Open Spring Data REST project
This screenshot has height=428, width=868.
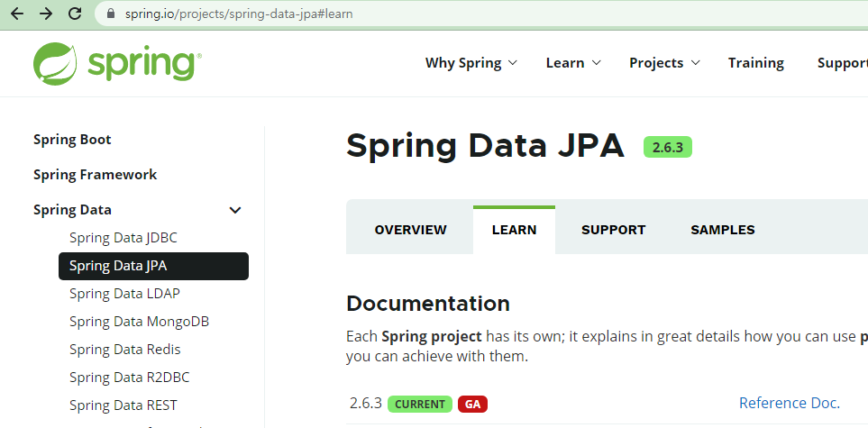point(123,405)
